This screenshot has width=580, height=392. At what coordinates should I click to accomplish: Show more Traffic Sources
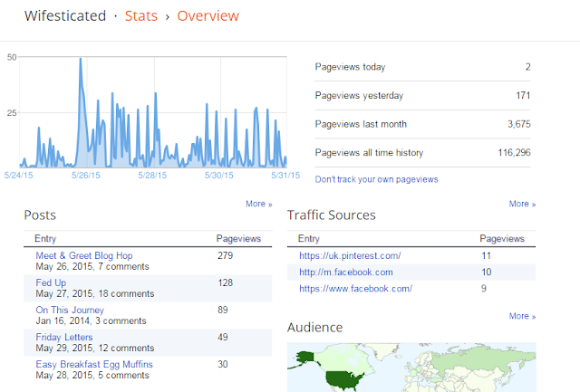point(522,204)
